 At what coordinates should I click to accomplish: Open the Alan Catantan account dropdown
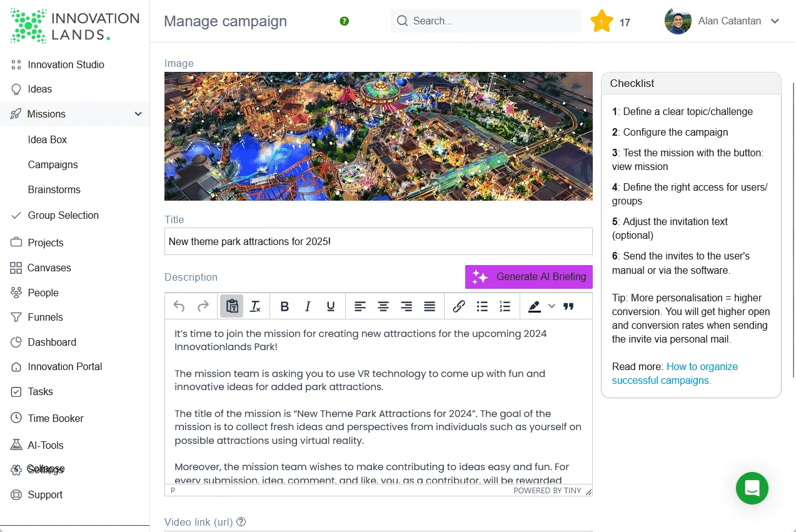[722, 21]
